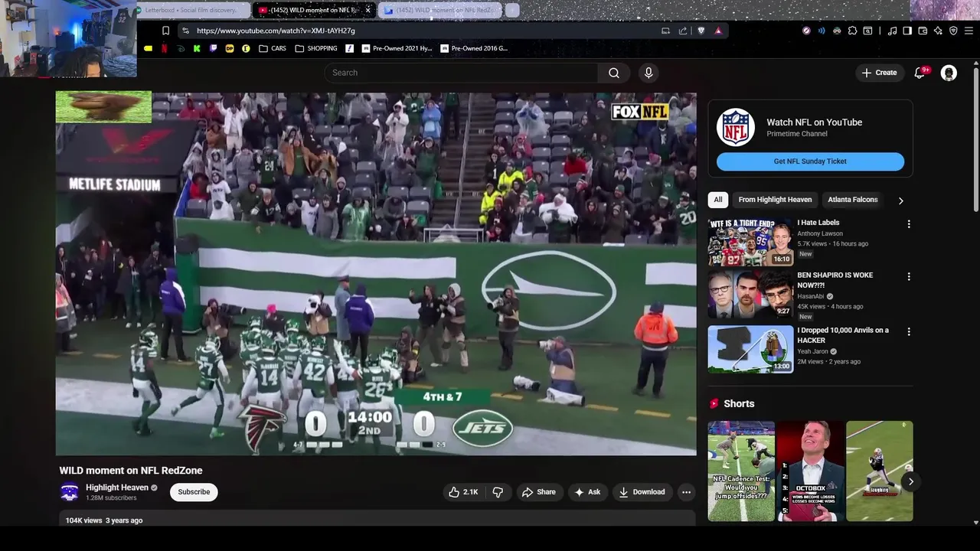Open the Highlight Heaven channel name link
Viewport: 980px width, 551px height.
(116, 487)
